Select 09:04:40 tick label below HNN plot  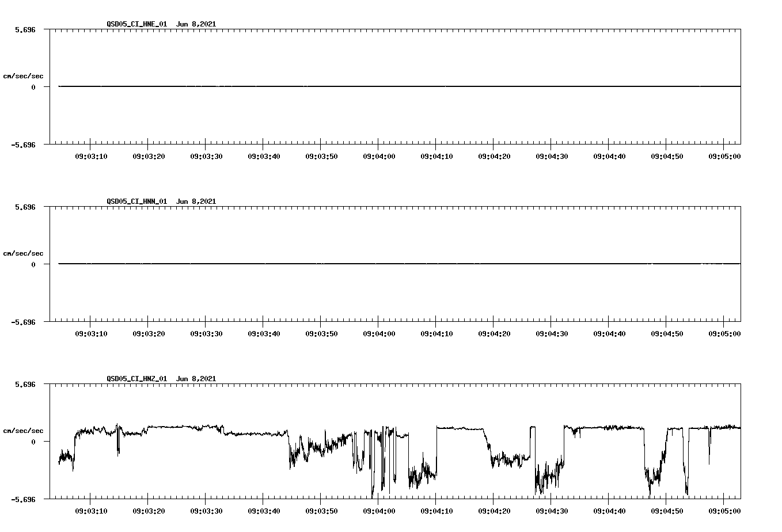point(609,334)
